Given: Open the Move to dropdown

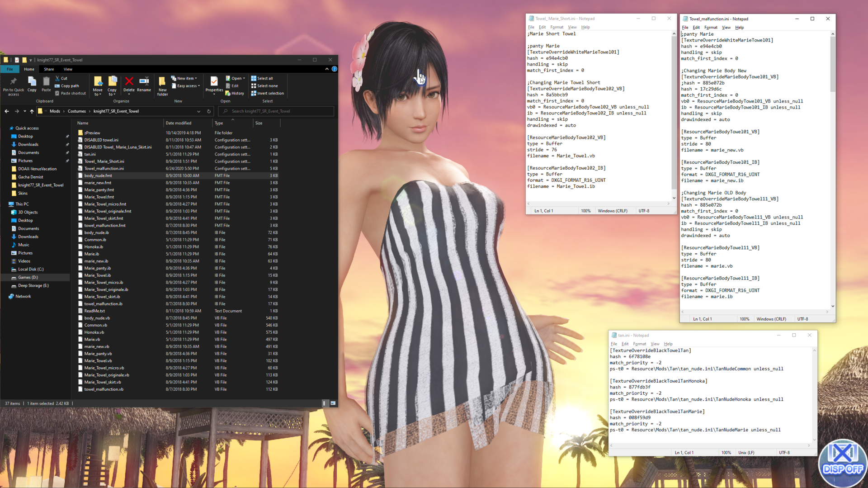Looking at the screenshot, I should [x=98, y=86].
